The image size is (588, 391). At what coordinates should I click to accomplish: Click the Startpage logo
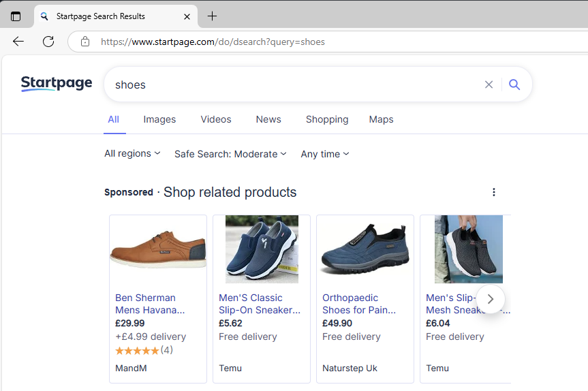click(57, 84)
